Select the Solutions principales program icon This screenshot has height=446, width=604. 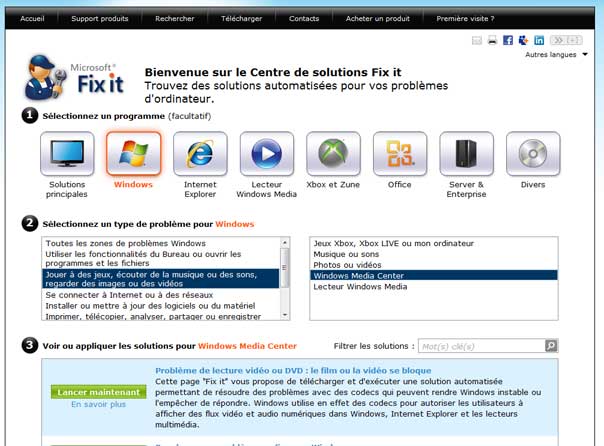click(67, 154)
